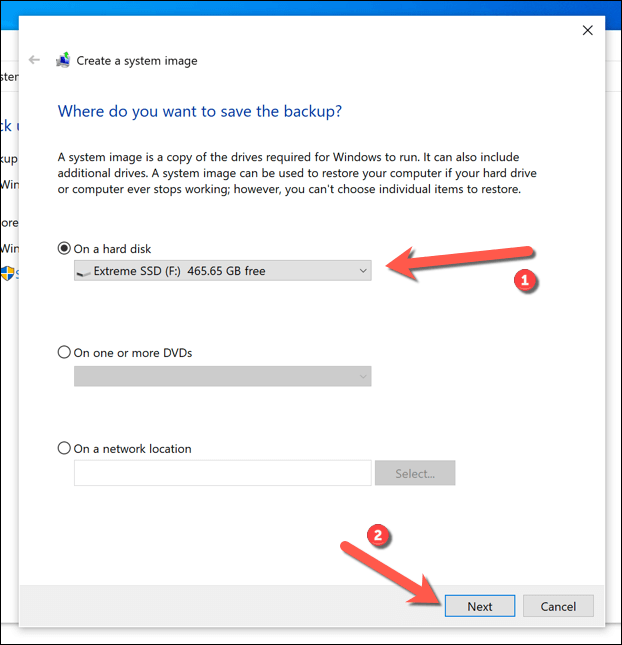622x645 pixels.
Task: Click the shield icon at the left edge
Action: pos(7,273)
